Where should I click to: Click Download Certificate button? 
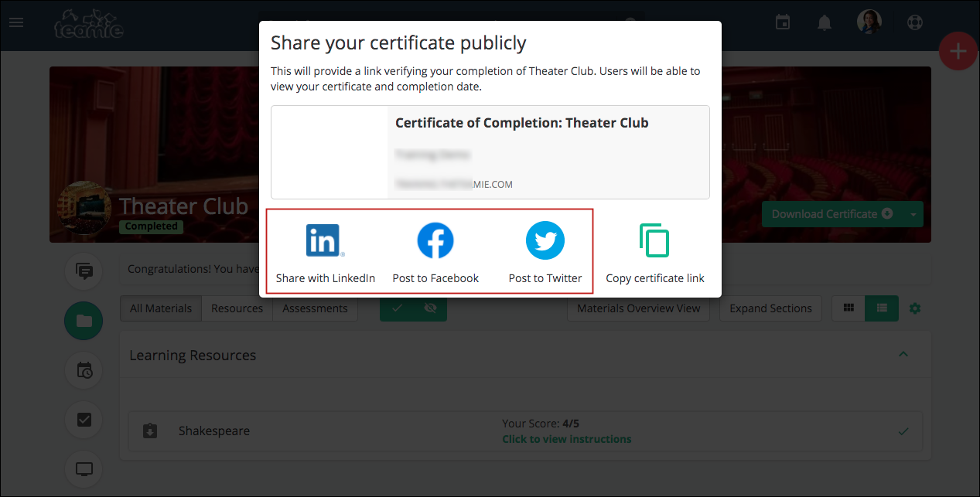(832, 214)
